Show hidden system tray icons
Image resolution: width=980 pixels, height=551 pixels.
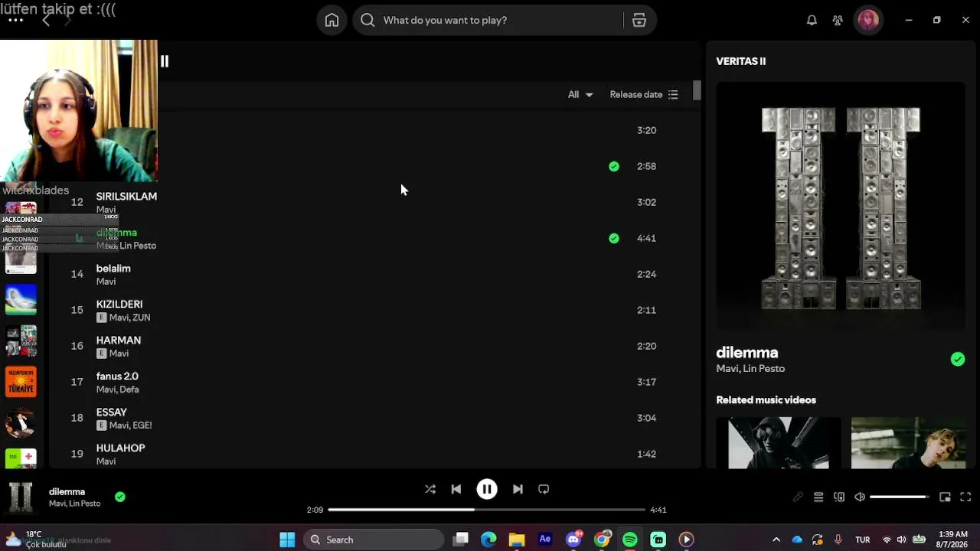776,540
